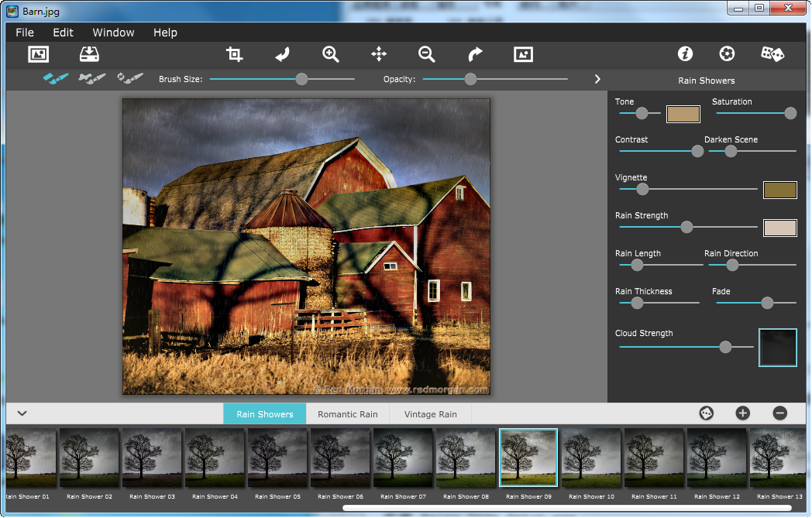The image size is (812, 518).
Task: Toggle the third brush mode icon
Action: click(130, 78)
